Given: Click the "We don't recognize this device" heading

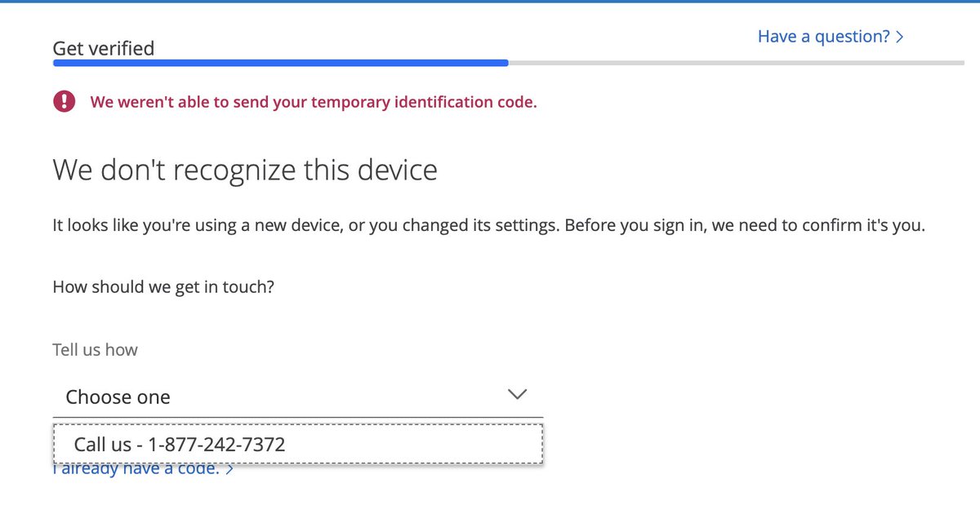Looking at the screenshot, I should click(245, 171).
